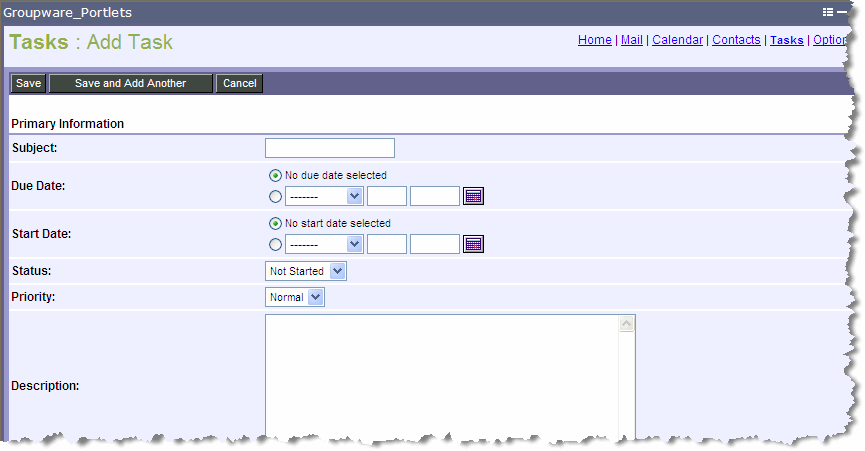
Task: Open the Start Date month dropdown
Action: point(324,244)
